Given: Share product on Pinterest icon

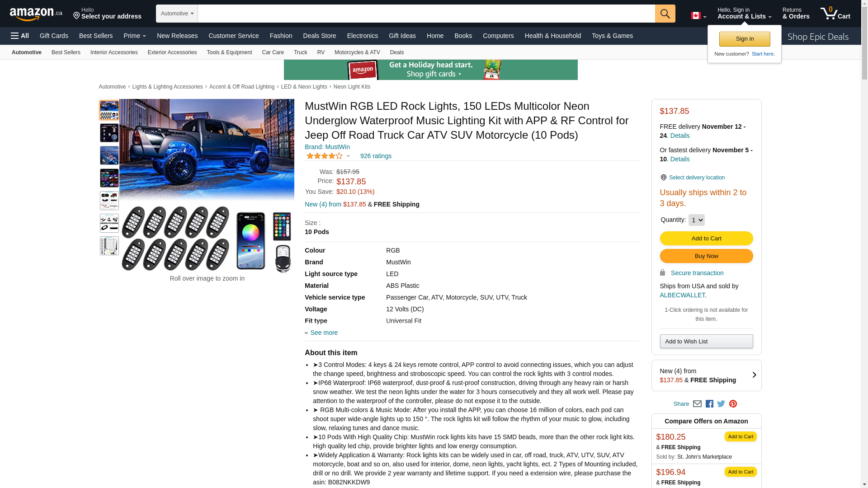Looking at the screenshot, I should [x=733, y=404].
